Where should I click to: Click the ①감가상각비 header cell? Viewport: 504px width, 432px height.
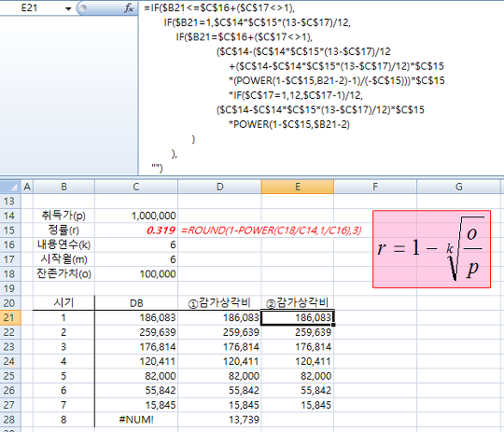219,303
